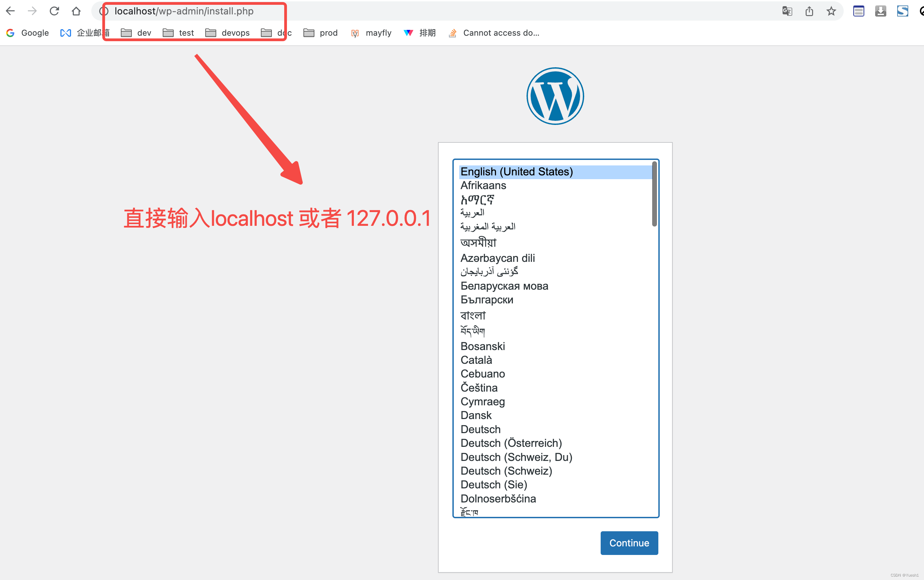Viewport: 924px width, 580px height.
Task: Go forward with the browser forward arrow
Action: point(32,11)
